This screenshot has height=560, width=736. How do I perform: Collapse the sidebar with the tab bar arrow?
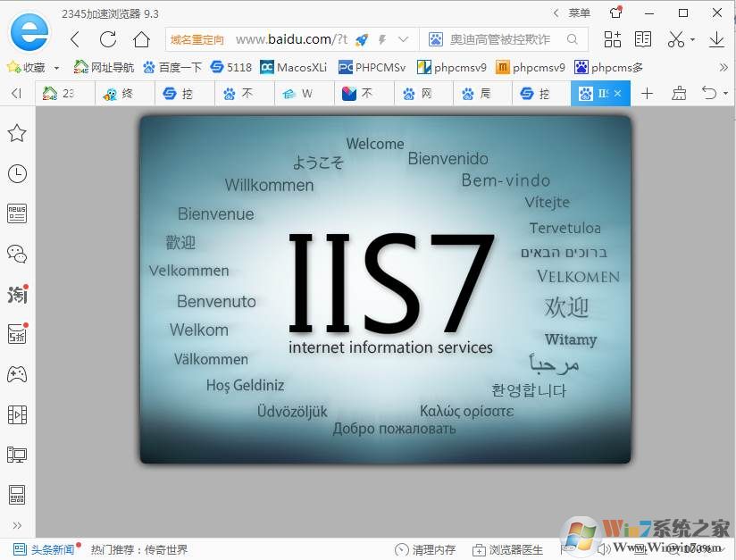16,94
